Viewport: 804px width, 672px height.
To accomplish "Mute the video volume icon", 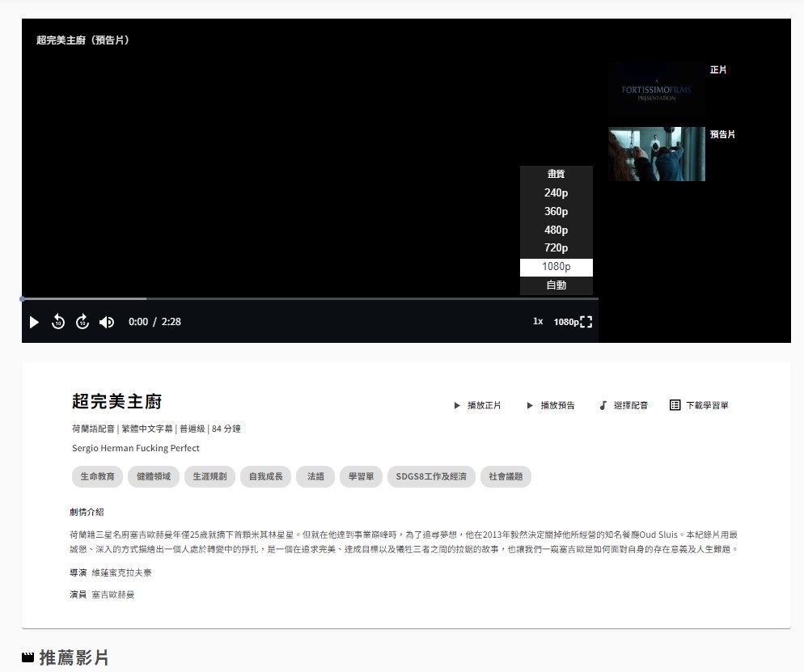I will [107, 322].
